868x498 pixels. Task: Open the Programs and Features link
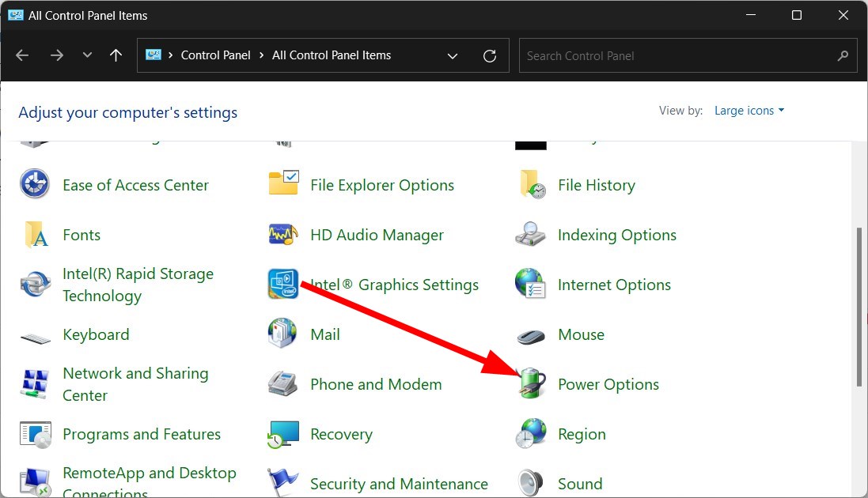(x=142, y=434)
